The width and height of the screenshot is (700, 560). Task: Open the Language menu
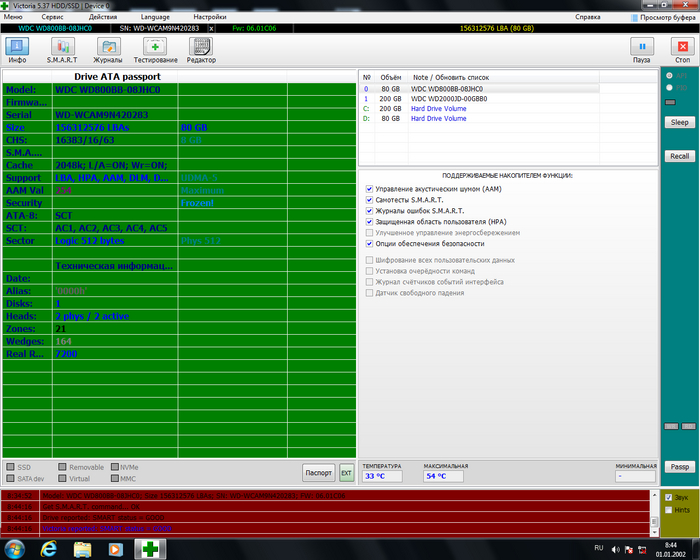155,17
